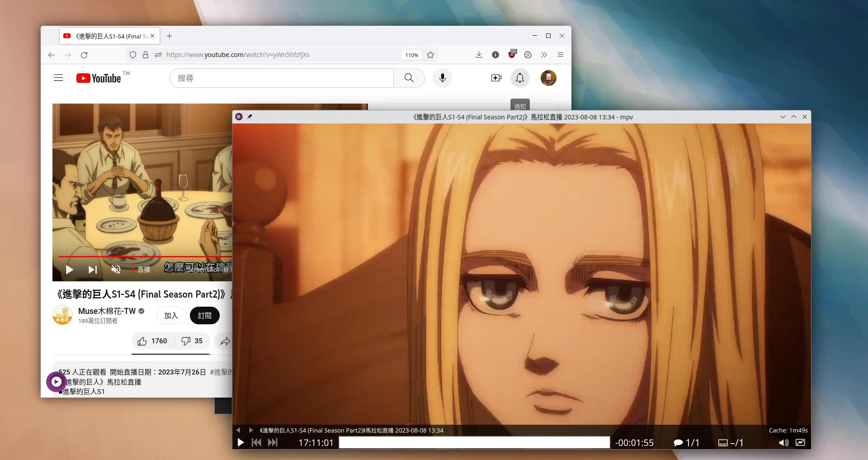Viewport: 868px width, 460px height.
Task: Cycle mpv subtitle track selector
Action: [x=730, y=443]
